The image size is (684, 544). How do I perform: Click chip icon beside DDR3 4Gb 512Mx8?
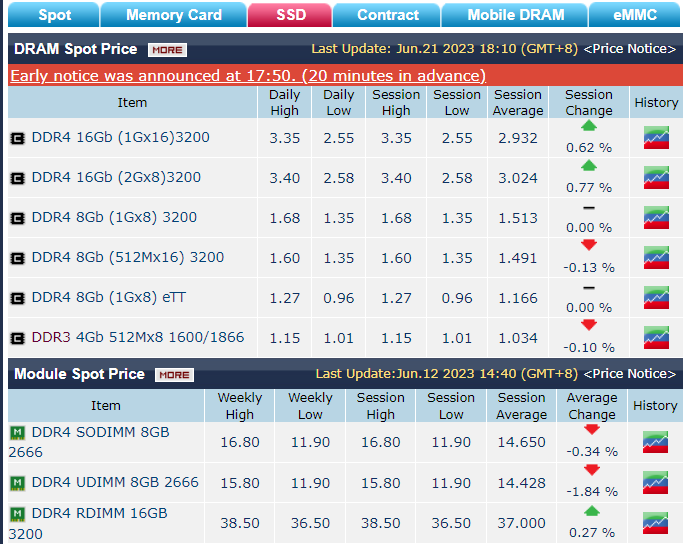(17, 339)
